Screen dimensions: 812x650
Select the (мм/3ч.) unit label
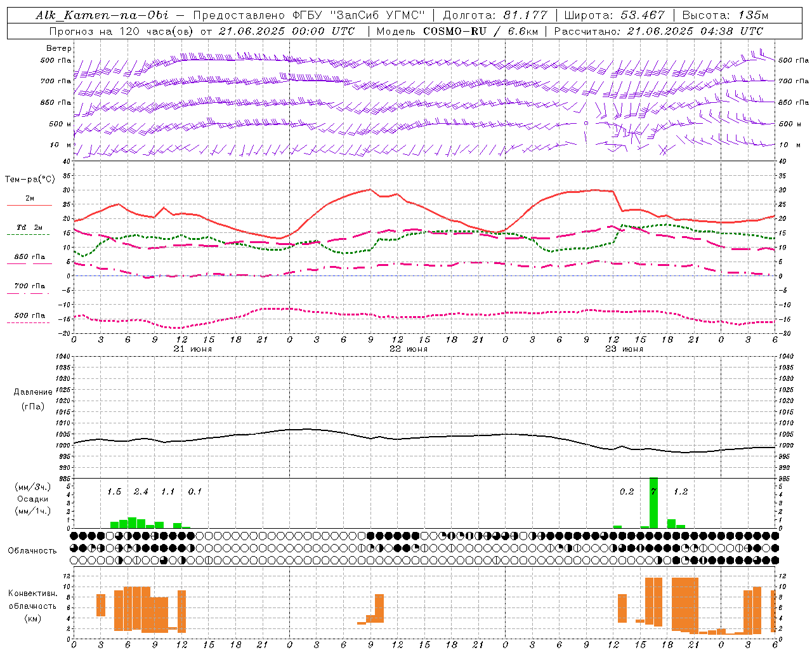(x=32, y=487)
